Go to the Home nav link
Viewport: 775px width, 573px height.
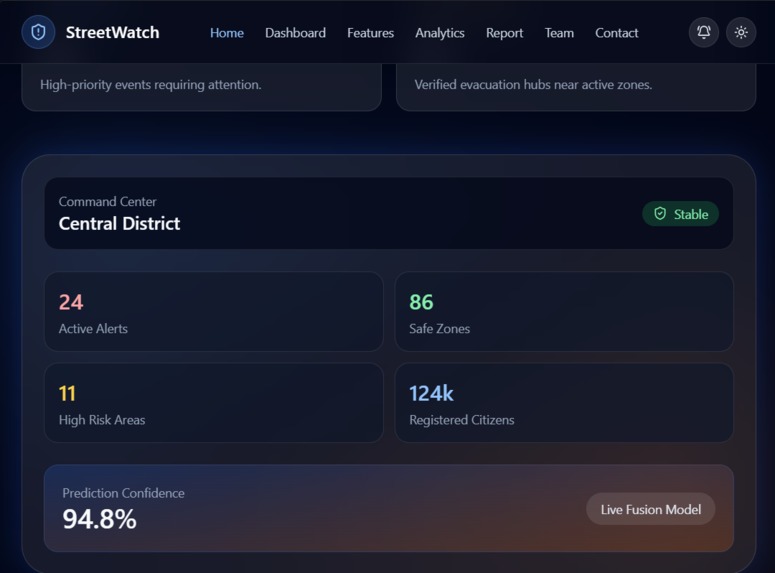(227, 33)
